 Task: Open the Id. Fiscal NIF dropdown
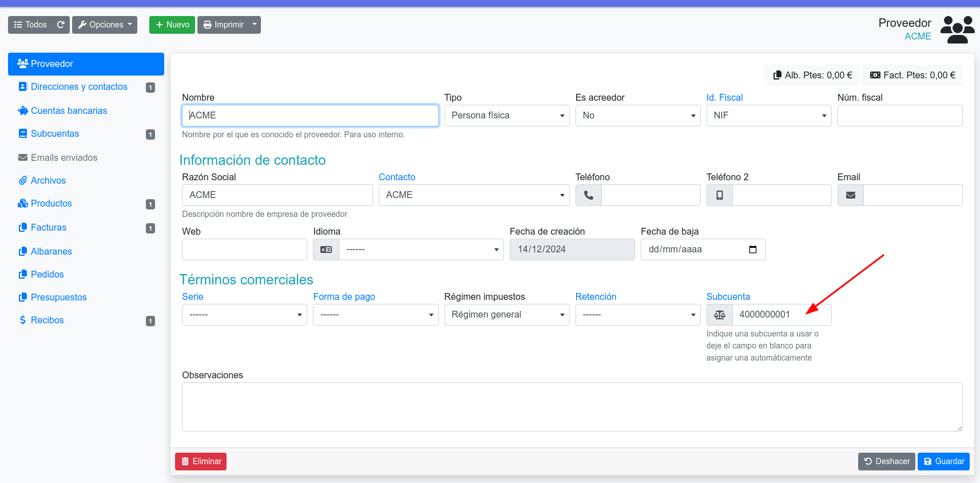769,116
